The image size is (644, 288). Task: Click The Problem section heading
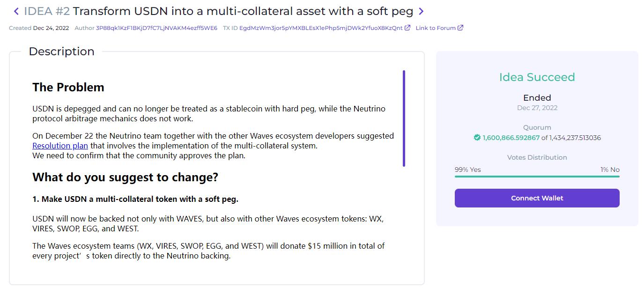pyautogui.click(x=68, y=88)
